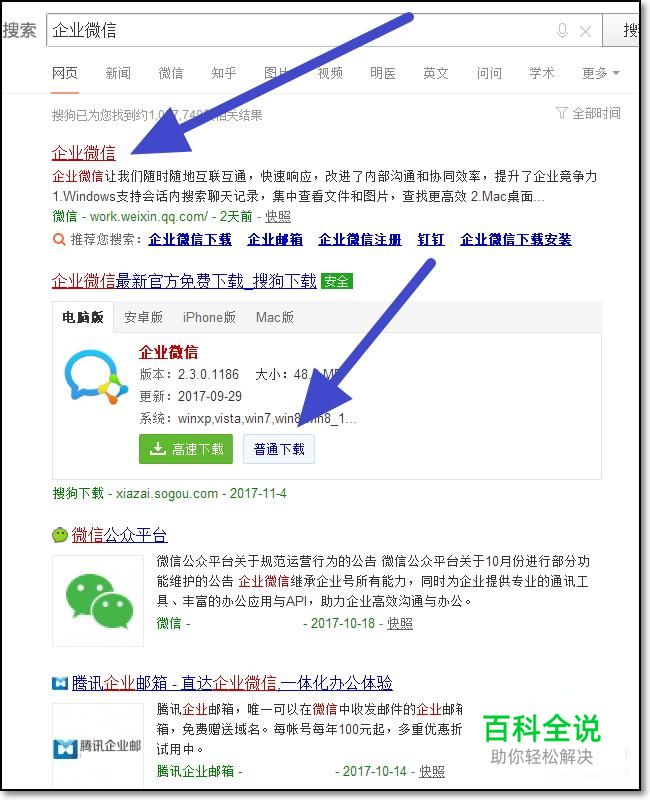Click the 腾讯企业邮 logo thumbnail
This screenshot has width=650, height=800.
[98, 748]
